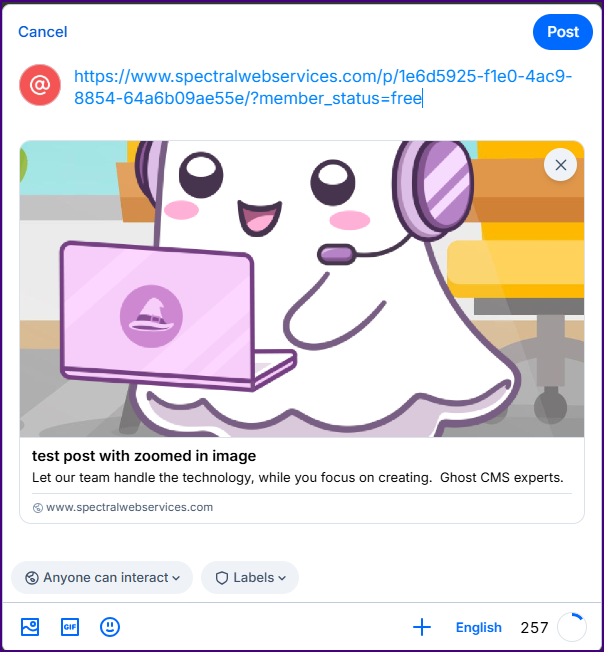This screenshot has width=604, height=652.
Task: Open the emoji picker
Action: point(110,627)
